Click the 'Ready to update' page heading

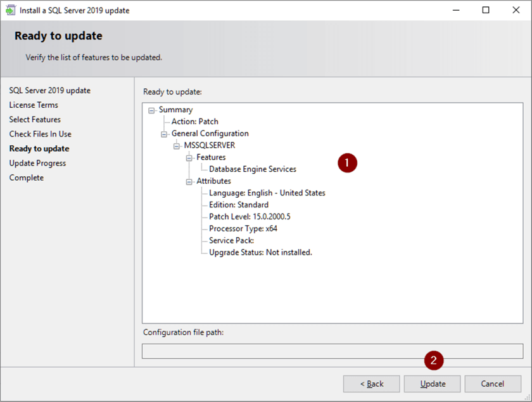[58, 36]
